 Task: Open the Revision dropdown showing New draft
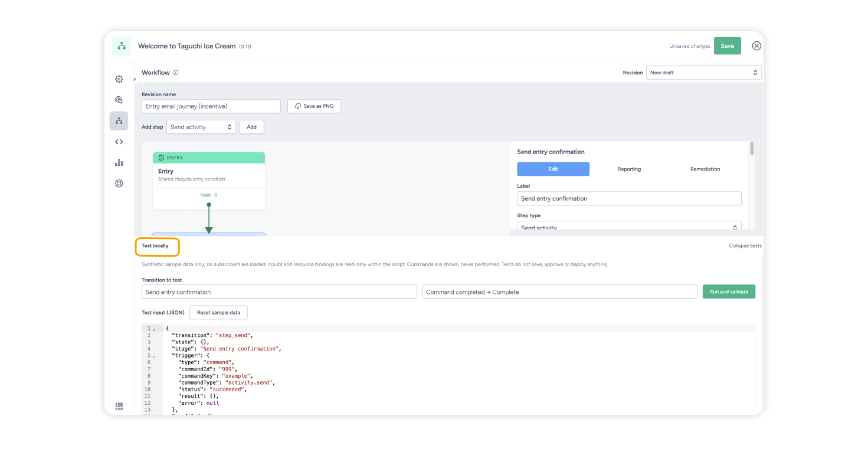704,73
